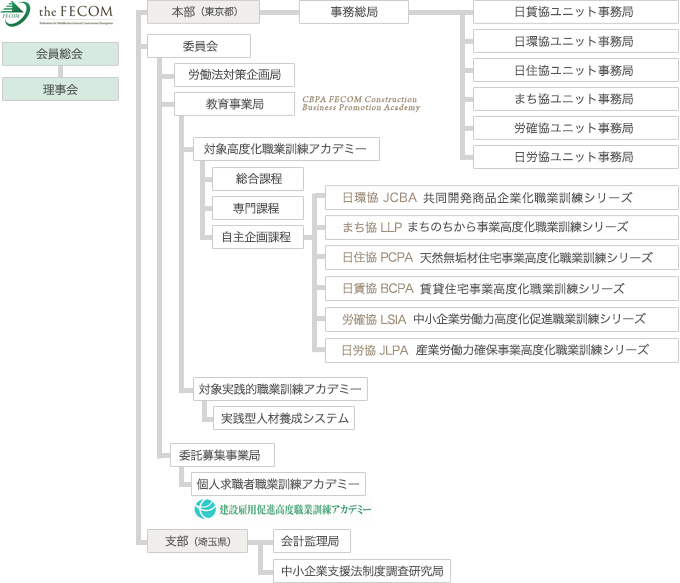Open 労働法対策企画局 box
The image size is (680, 583).
tap(235, 75)
